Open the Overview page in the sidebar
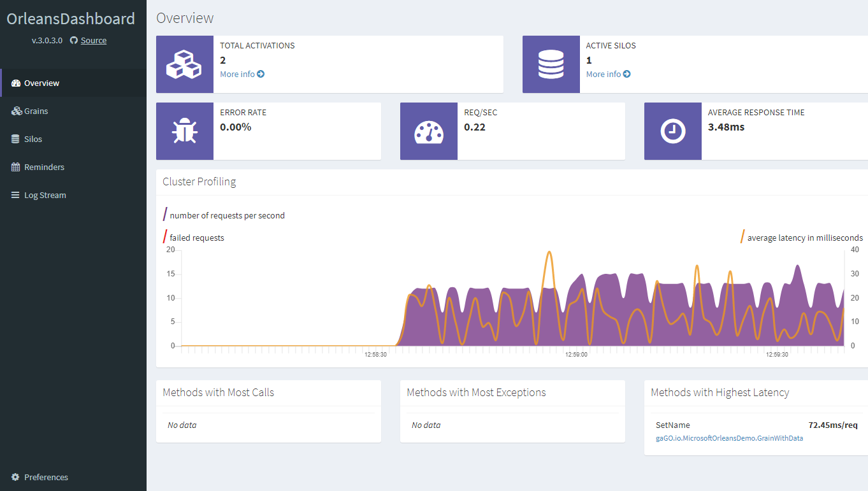The height and width of the screenshot is (491, 868). [x=73, y=83]
